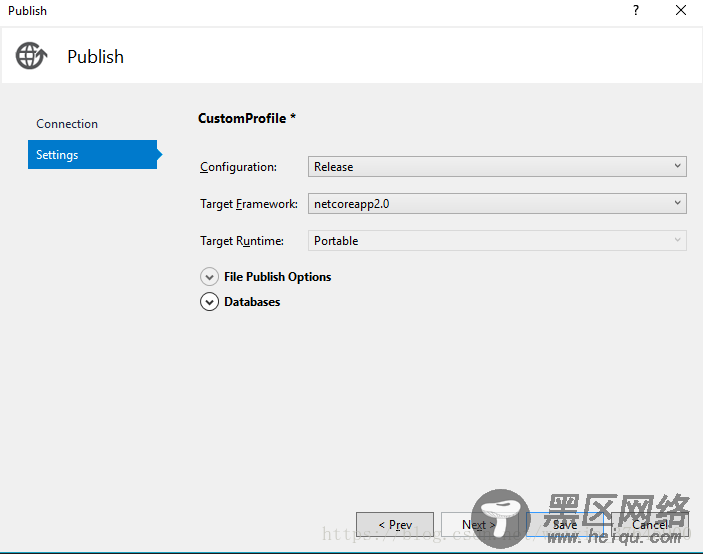Open Target Framework dropdown netcoreapp2.0
This screenshot has width=703, height=554.
click(x=497, y=204)
